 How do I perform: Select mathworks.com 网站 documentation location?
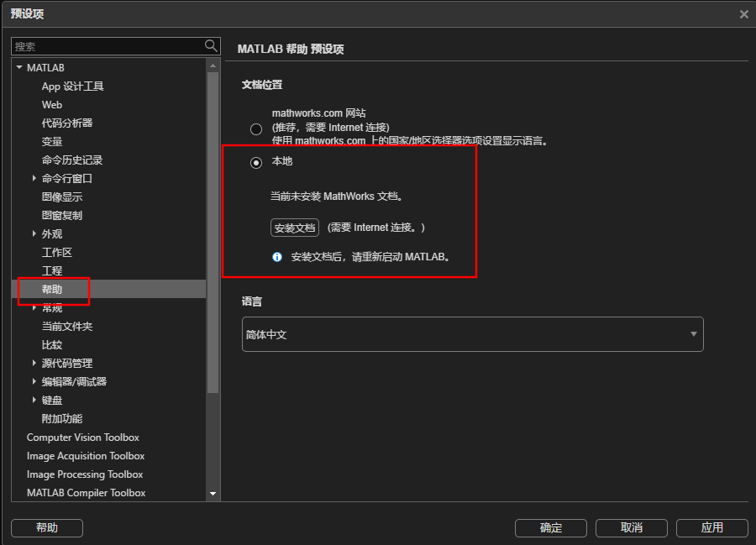(x=256, y=129)
